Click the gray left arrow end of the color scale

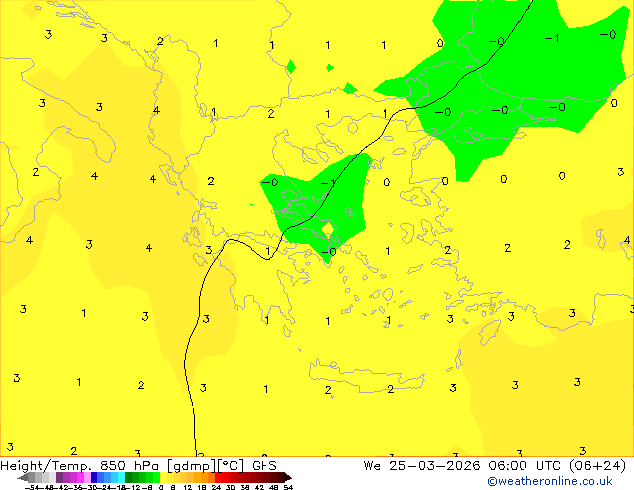(23, 478)
